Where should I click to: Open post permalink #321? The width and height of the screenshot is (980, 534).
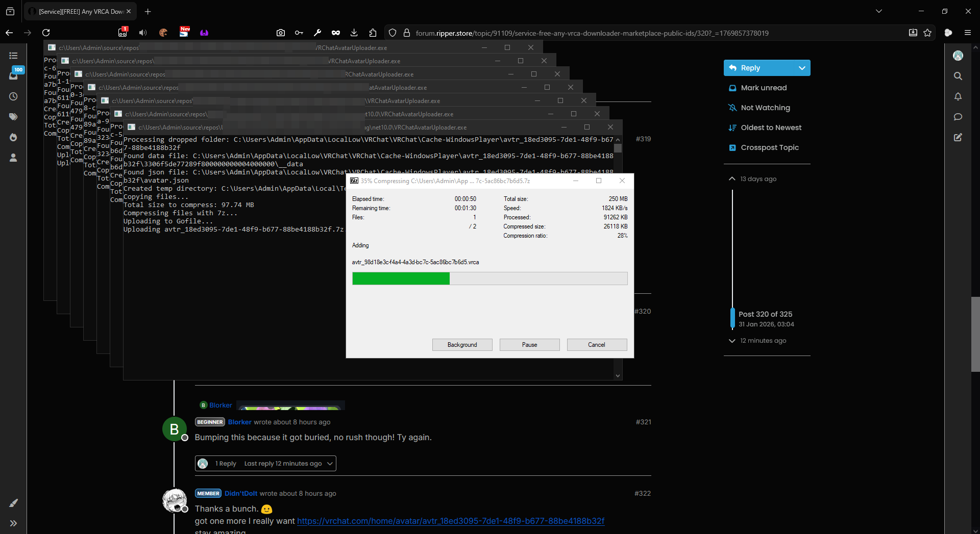[643, 422]
